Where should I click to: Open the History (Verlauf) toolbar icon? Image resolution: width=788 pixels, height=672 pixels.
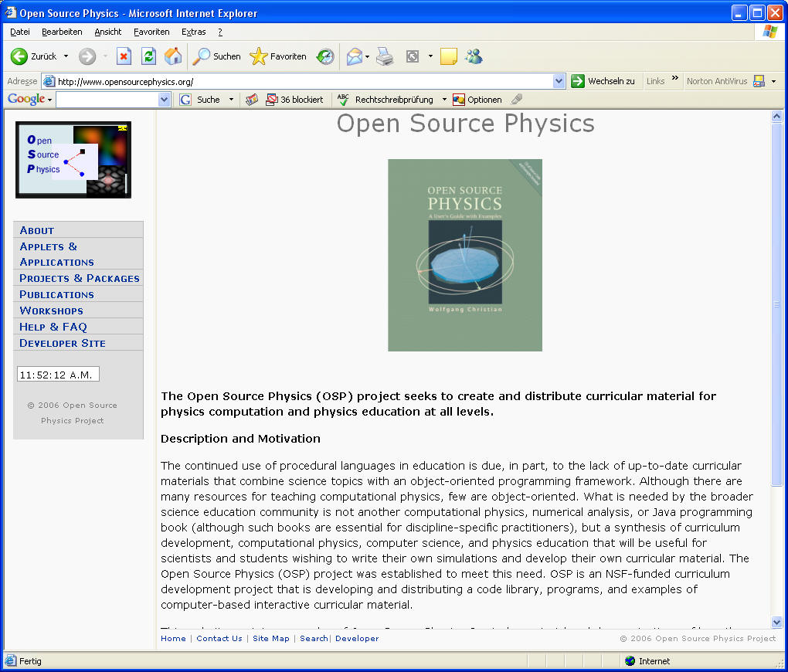point(325,56)
